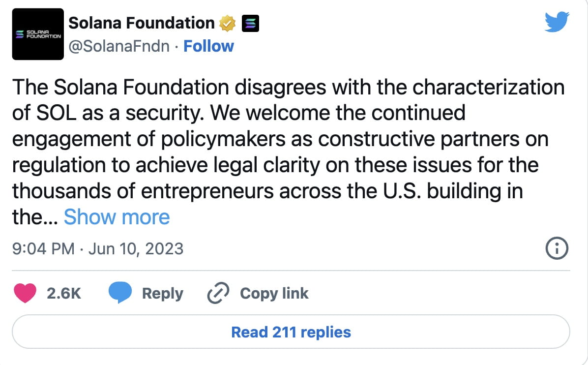Click the Solana logo badge beside the name
Screen dimensions: 588x365
click(250, 22)
